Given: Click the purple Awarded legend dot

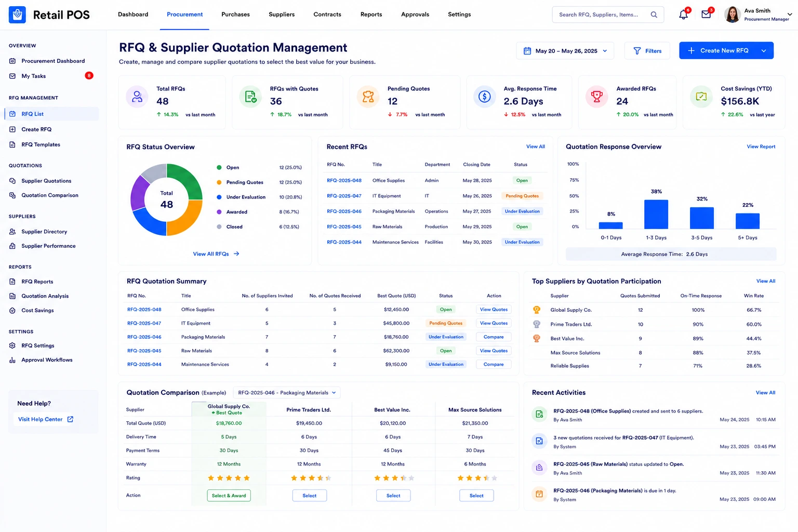Looking at the screenshot, I should tap(219, 212).
